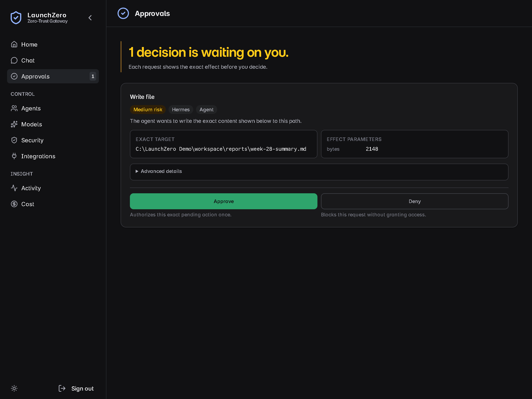Click the EFFECT PARAMETERS label
The width and height of the screenshot is (532, 399).
pos(354,139)
